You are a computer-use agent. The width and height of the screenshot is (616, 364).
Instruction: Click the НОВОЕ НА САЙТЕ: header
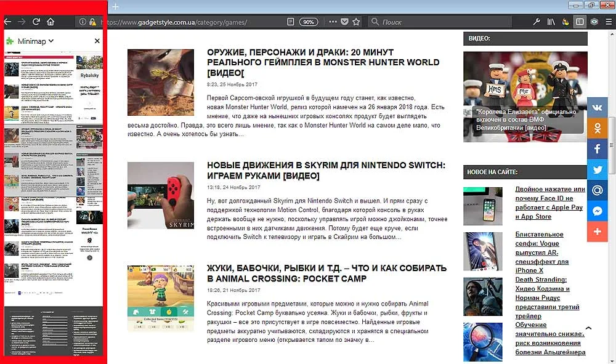tap(525, 172)
